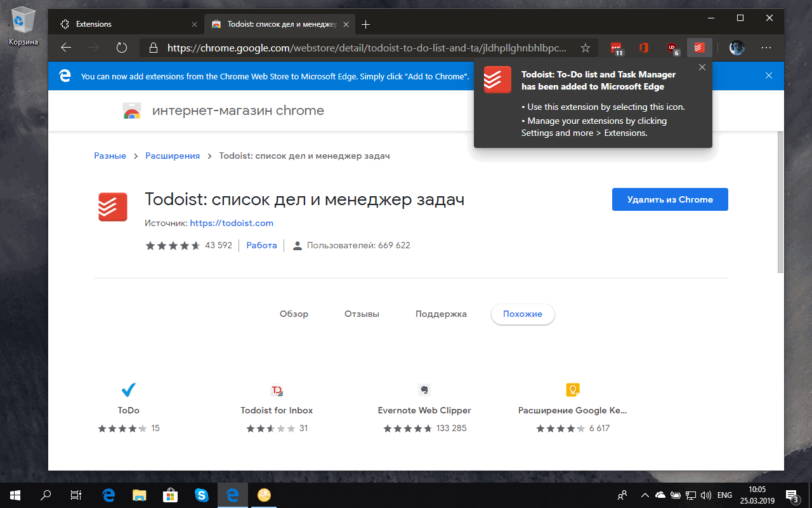812x508 pixels.
Task: Open the user profile avatar
Action: tap(737, 48)
